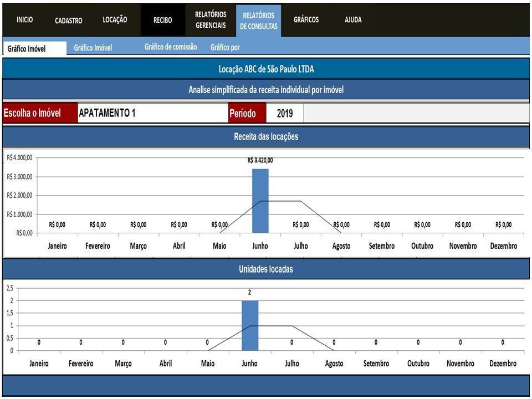The image size is (532, 399).
Task: Open RELATÓRIOS GERENCIAIS in the top bar
Action: [x=211, y=21]
